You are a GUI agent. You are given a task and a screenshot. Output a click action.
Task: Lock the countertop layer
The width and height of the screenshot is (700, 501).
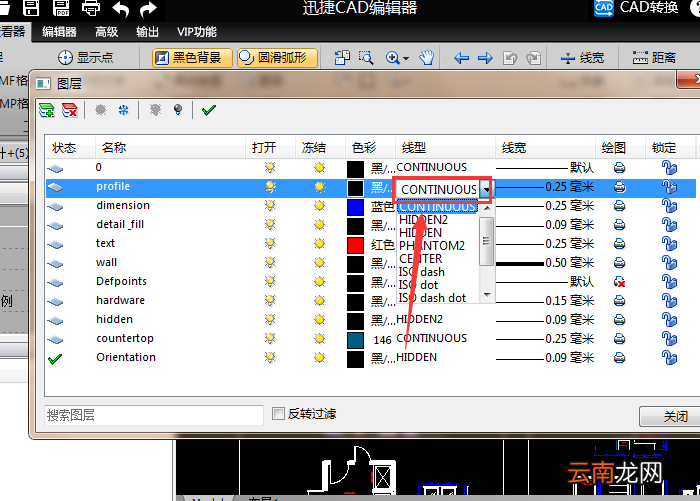pos(669,338)
